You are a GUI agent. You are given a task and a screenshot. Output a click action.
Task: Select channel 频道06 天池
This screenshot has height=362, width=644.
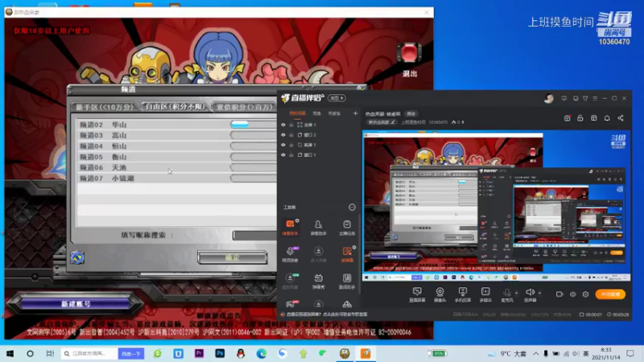[177, 167]
